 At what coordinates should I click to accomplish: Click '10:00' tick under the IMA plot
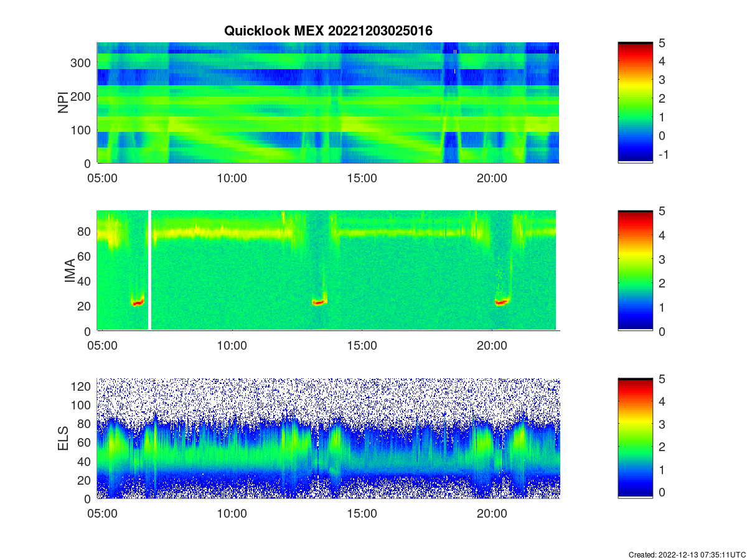pyautogui.click(x=232, y=346)
